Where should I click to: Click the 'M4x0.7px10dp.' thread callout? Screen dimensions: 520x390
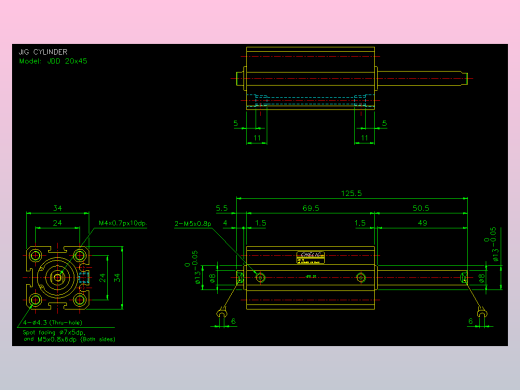click(123, 223)
